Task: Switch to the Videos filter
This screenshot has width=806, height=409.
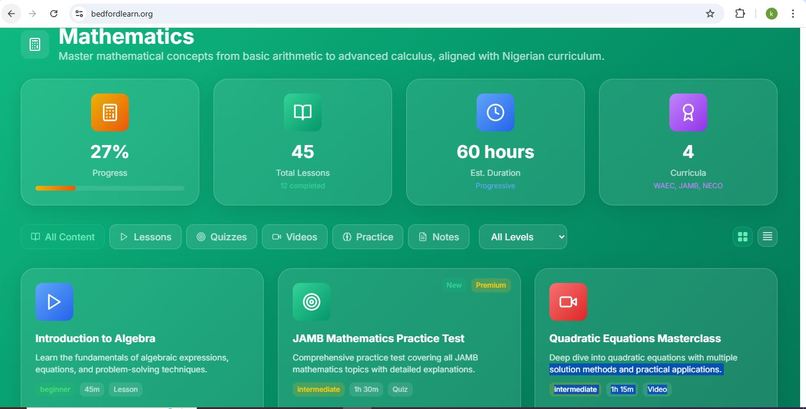Action: click(295, 237)
